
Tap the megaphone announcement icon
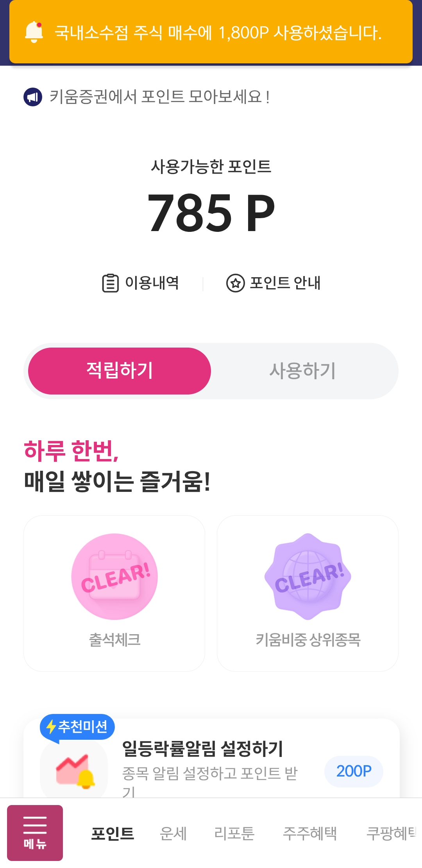tap(33, 97)
